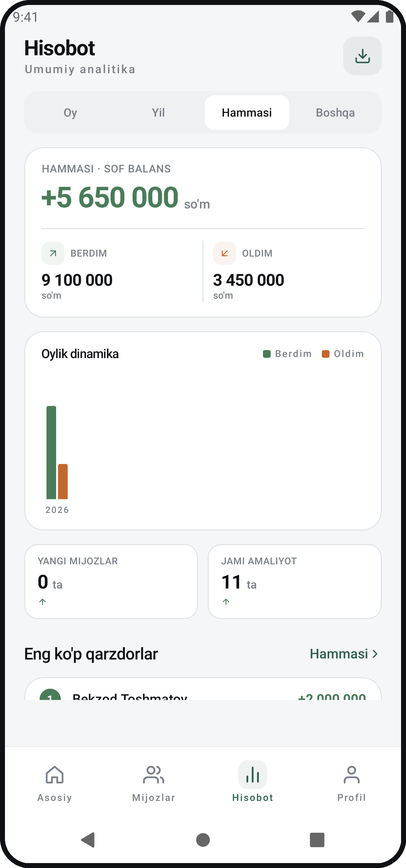Open the Jami amaliyot stat card

coord(295,581)
